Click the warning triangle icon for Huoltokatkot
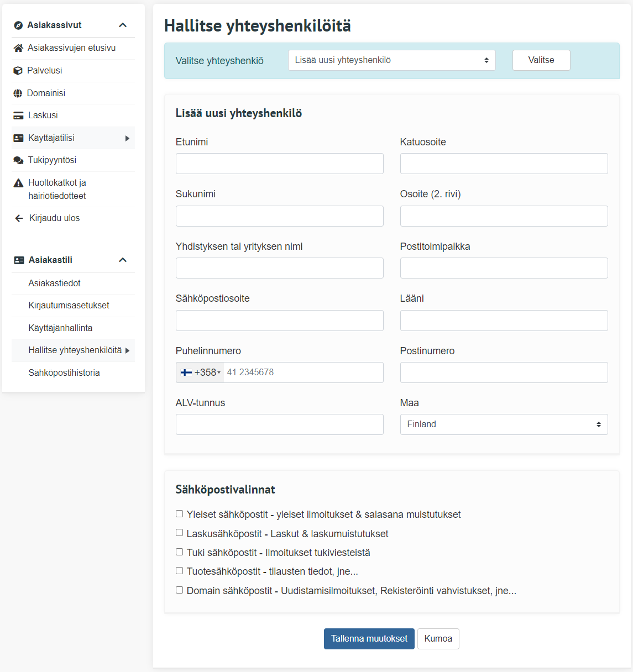The width and height of the screenshot is (633, 672). coord(18,183)
